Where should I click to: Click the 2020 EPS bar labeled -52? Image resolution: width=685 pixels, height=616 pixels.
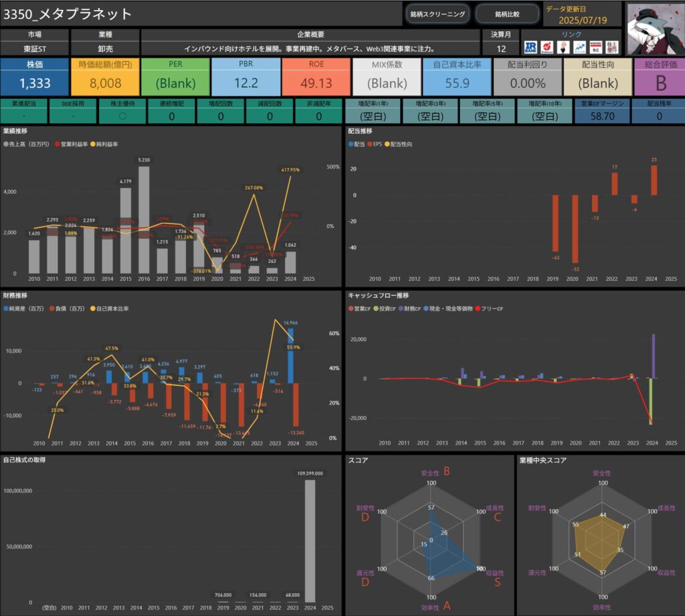point(575,229)
